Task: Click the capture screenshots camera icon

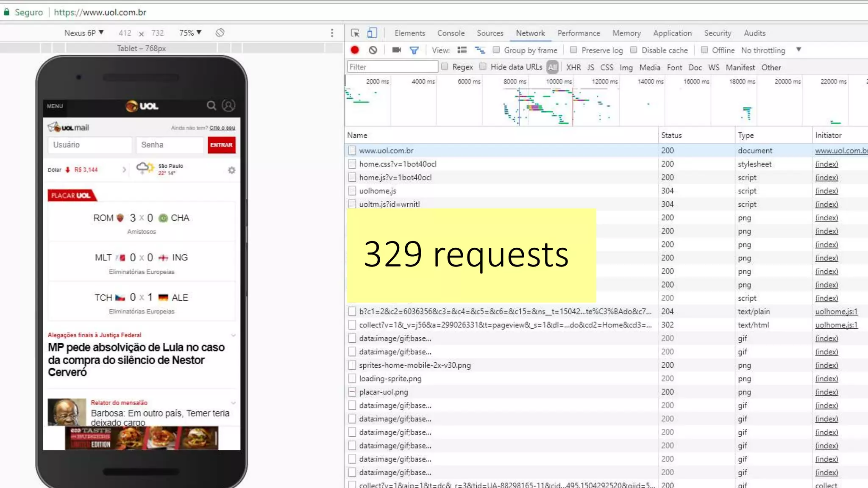Action: click(396, 50)
